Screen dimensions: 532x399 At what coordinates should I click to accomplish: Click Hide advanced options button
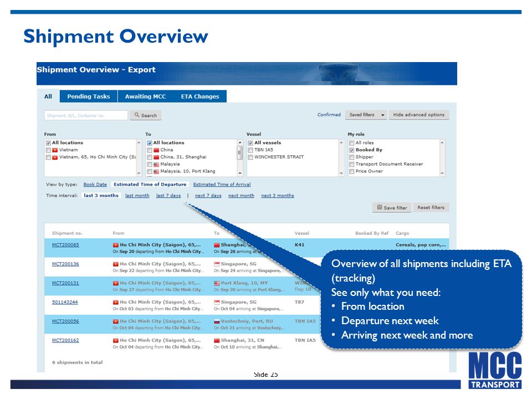(x=419, y=115)
